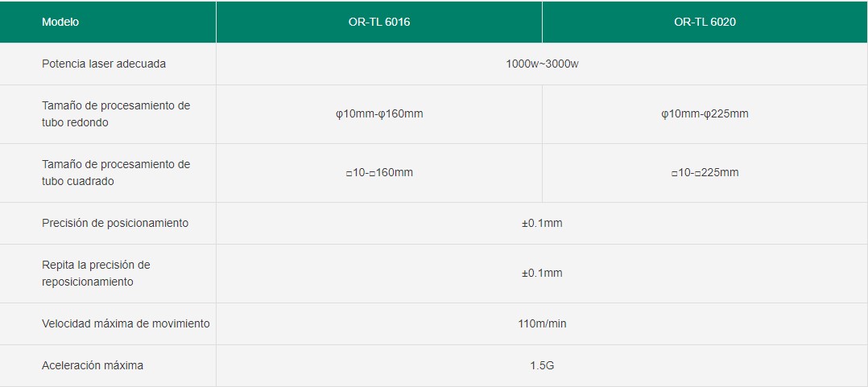Select the φ10mm-φ160mm cell
The height and width of the screenshot is (387, 868).
(x=379, y=114)
